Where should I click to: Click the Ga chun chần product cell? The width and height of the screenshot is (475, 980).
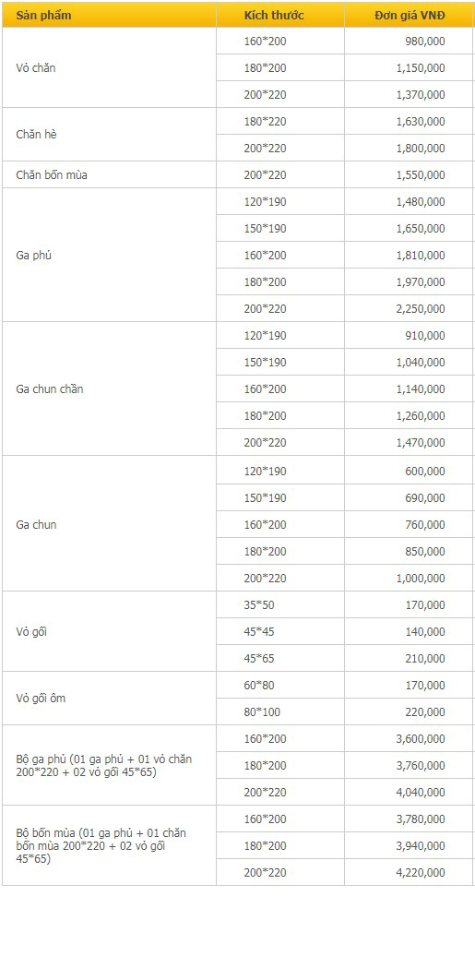tap(110, 388)
